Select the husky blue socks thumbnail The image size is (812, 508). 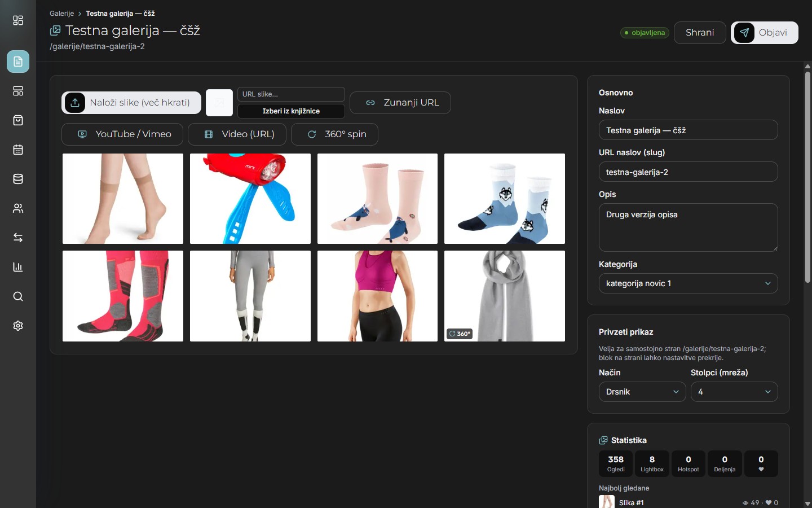(x=505, y=199)
